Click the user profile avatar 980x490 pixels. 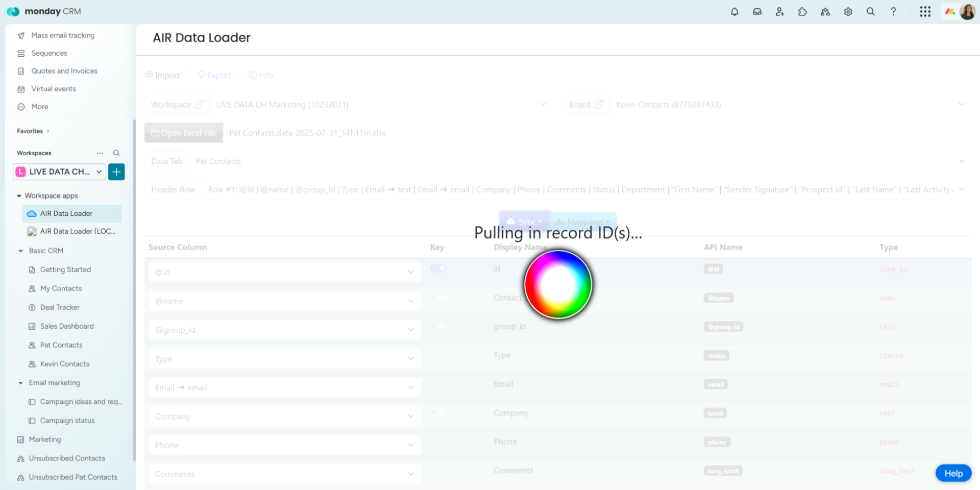[967, 12]
